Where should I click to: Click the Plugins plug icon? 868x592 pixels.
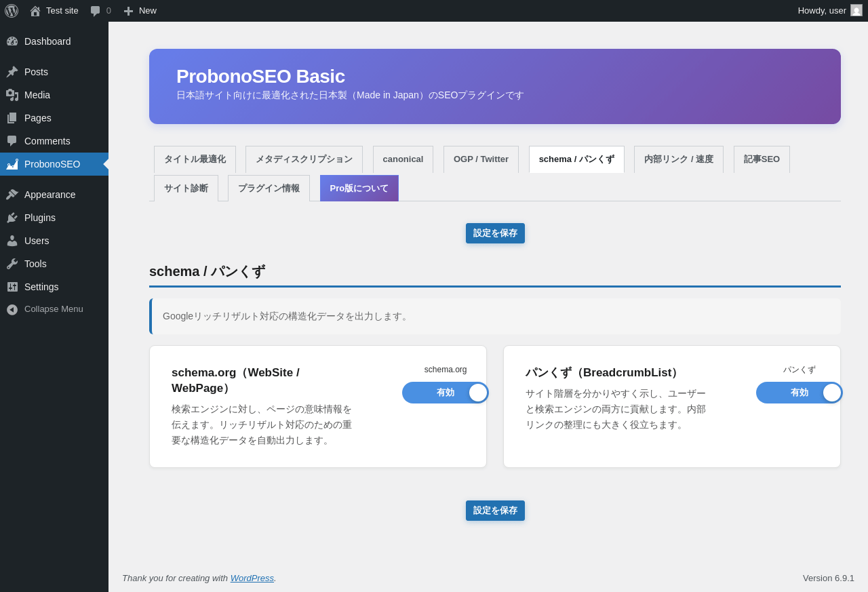[x=12, y=218]
